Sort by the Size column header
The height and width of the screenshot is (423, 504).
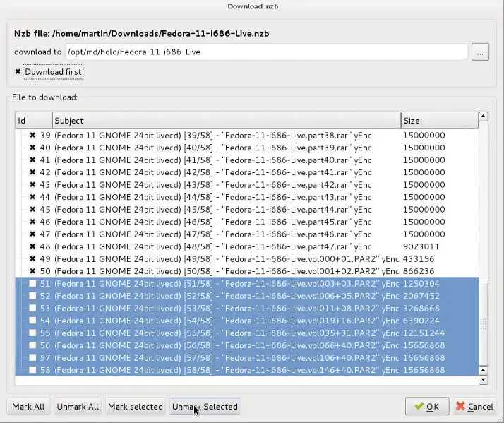tap(439, 121)
